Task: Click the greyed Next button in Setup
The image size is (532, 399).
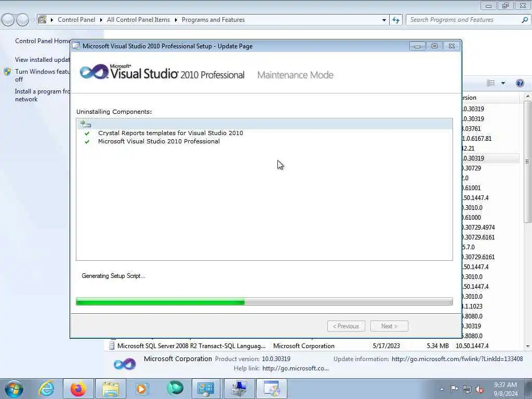Action: 389,326
